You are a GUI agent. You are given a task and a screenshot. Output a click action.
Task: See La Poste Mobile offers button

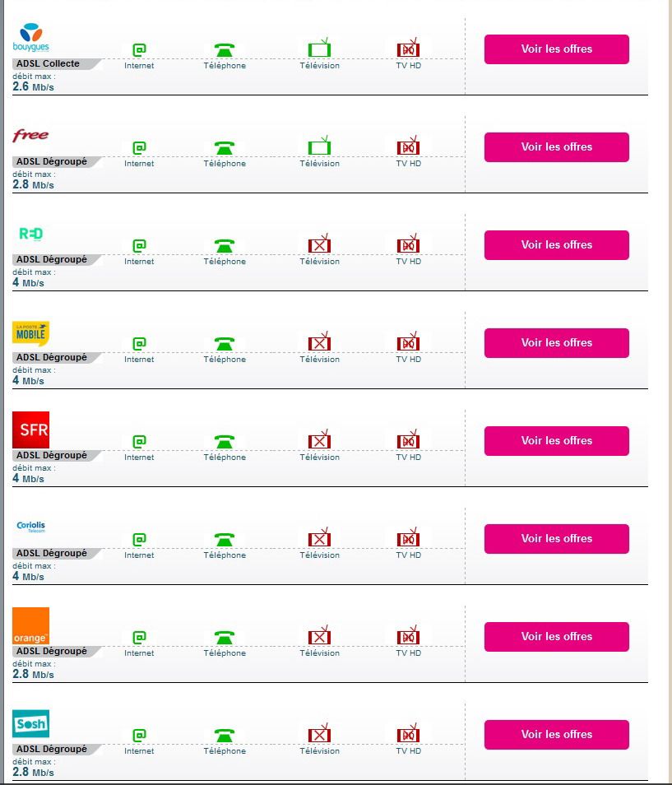point(556,343)
